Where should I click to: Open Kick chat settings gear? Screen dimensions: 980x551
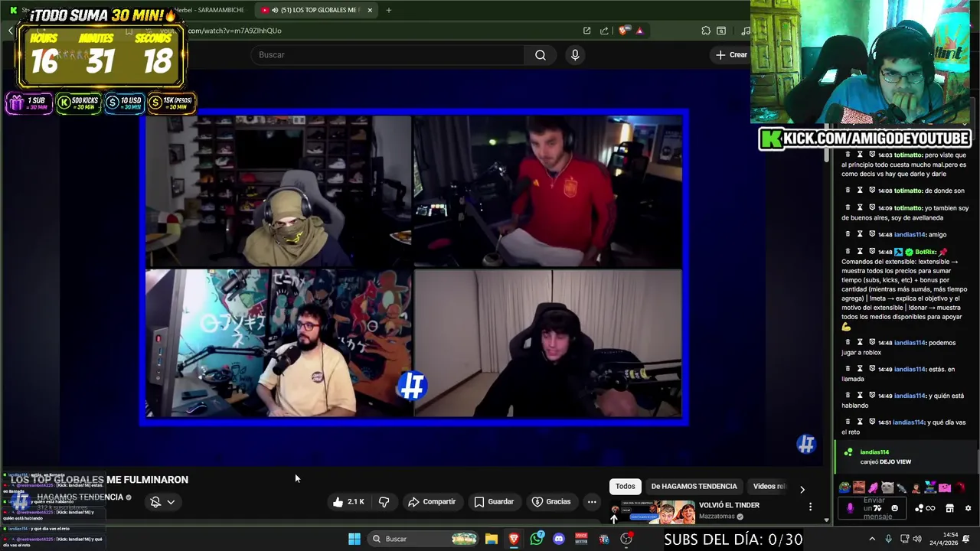point(968,508)
